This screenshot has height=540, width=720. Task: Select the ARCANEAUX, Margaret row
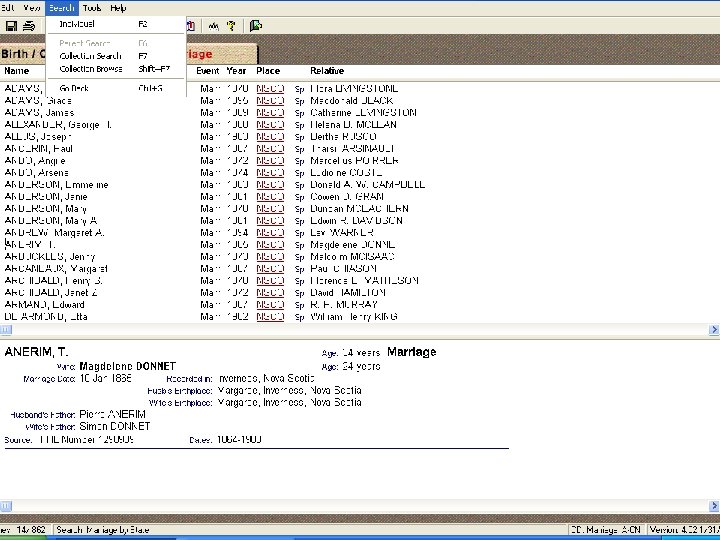[56, 269]
